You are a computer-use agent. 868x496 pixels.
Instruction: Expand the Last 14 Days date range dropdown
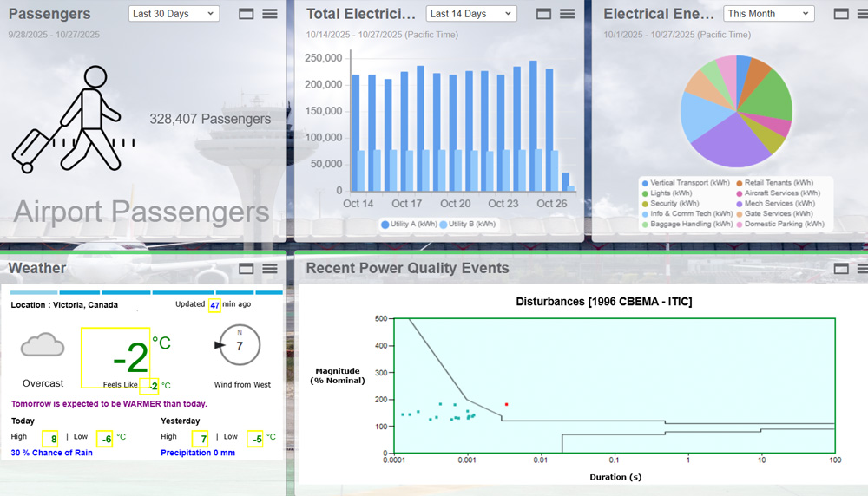tap(471, 14)
